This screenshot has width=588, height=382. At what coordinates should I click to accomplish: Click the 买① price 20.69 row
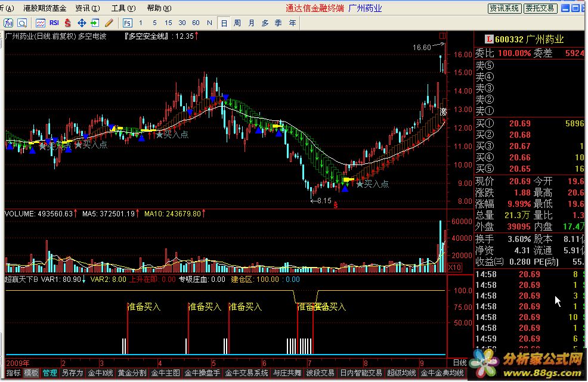coord(530,123)
